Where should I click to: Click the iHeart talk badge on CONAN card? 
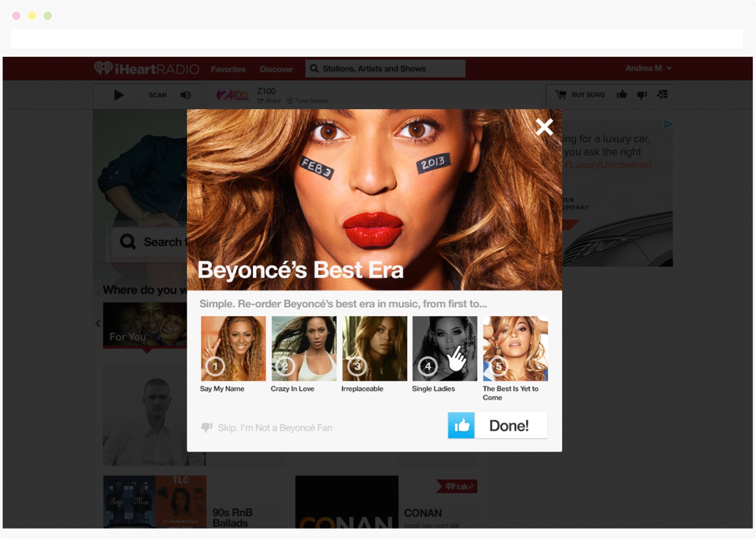[457, 487]
